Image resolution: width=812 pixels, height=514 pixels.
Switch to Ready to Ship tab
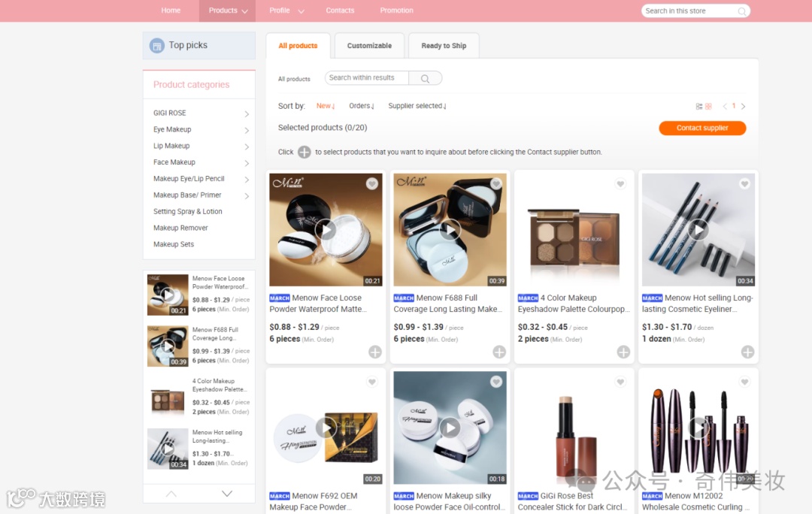[444, 46]
